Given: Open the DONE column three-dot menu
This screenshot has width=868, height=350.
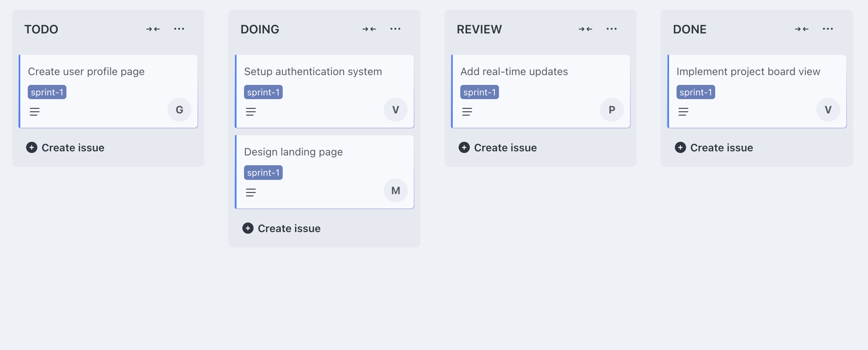Looking at the screenshot, I should coord(828,29).
